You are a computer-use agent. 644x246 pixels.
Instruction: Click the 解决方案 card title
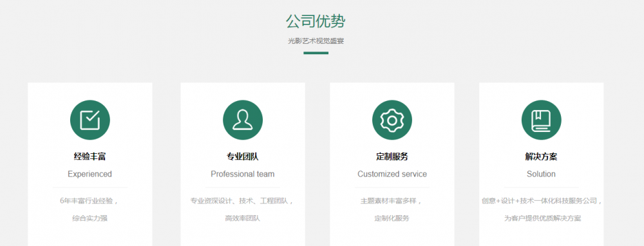(542, 156)
